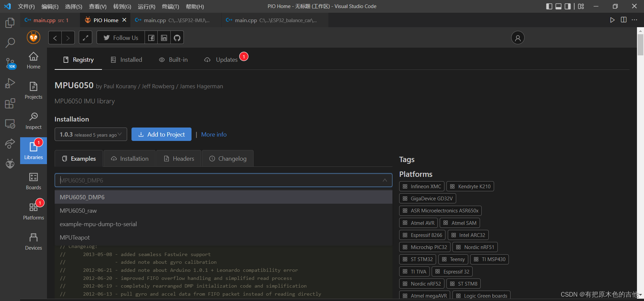The width and height of the screenshot is (644, 301).
Task: Open the GitHub link icon
Action: click(177, 38)
